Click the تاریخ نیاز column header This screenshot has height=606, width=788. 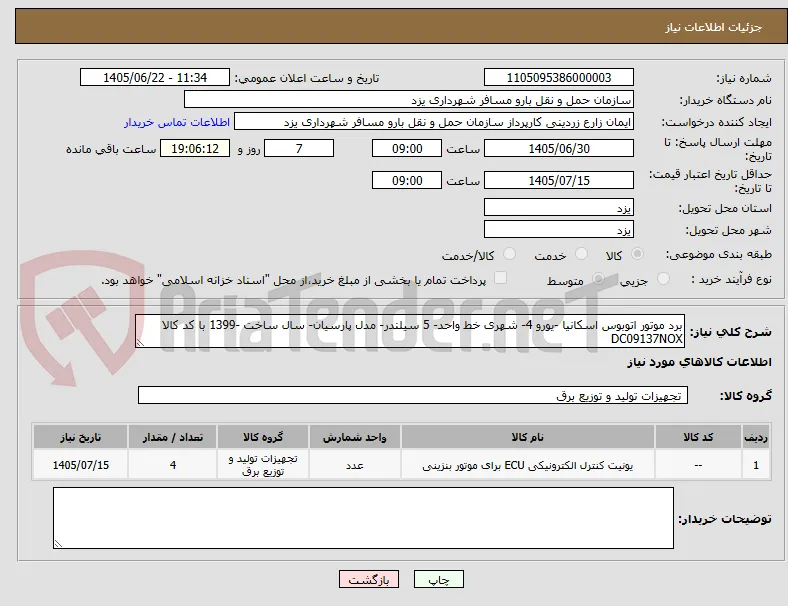[80, 437]
